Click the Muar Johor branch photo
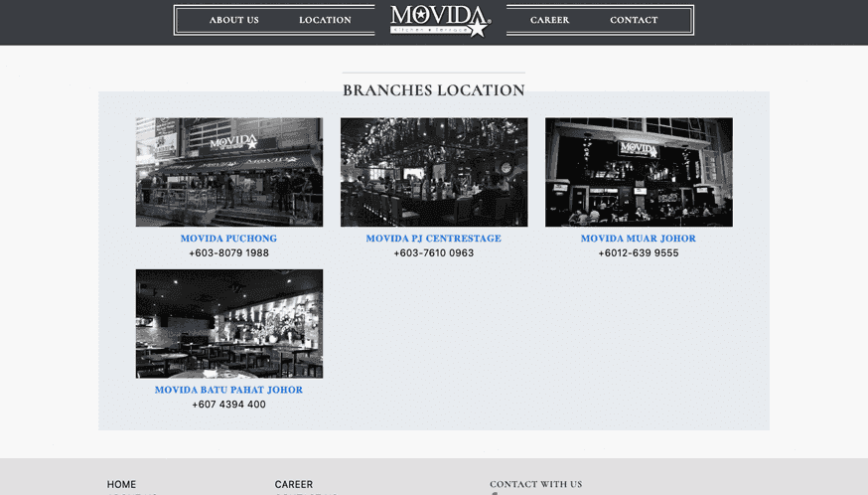The width and height of the screenshot is (868, 495). tap(638, 172)
